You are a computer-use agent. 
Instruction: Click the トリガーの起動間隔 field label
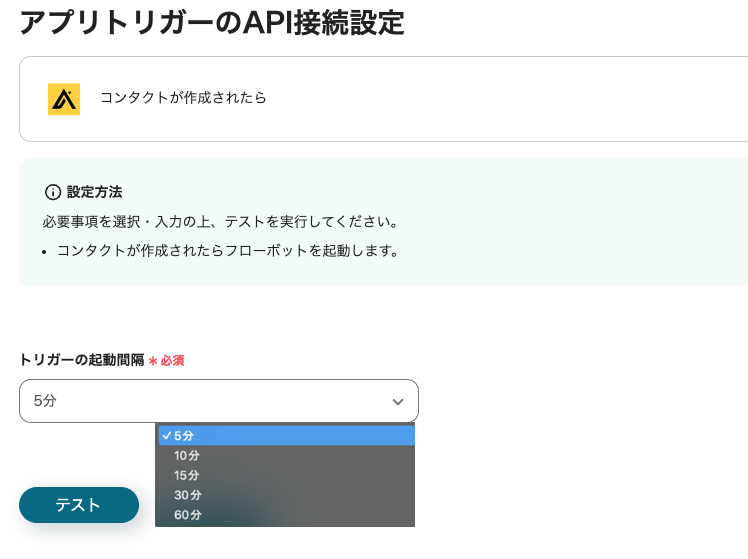82,360
